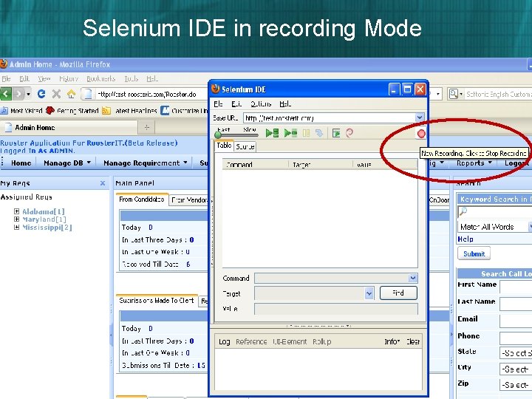
Task: Toggle TestRunner play mode icon
Action: coord(336,133)
